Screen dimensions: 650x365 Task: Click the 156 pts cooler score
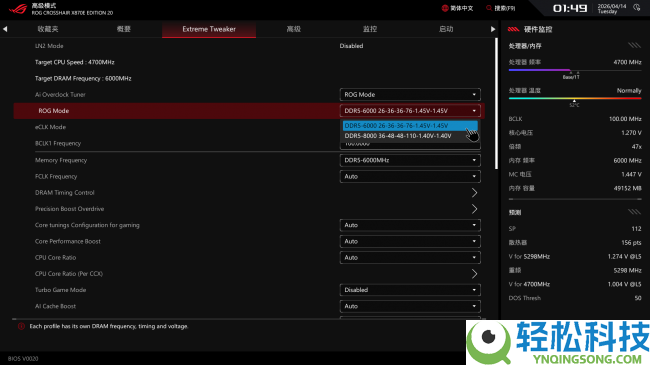631,243
